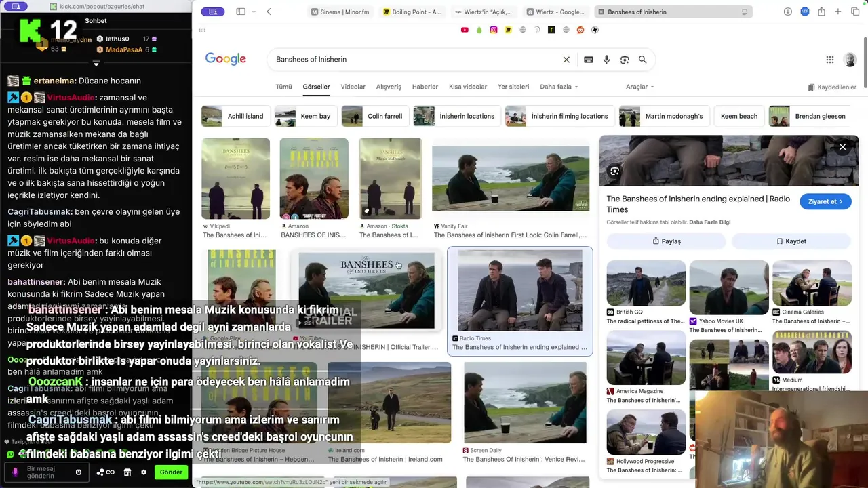Select the Martin mcdonagh's filter chip
This screenshot has width=868, height=488.
tap(665, 116)
